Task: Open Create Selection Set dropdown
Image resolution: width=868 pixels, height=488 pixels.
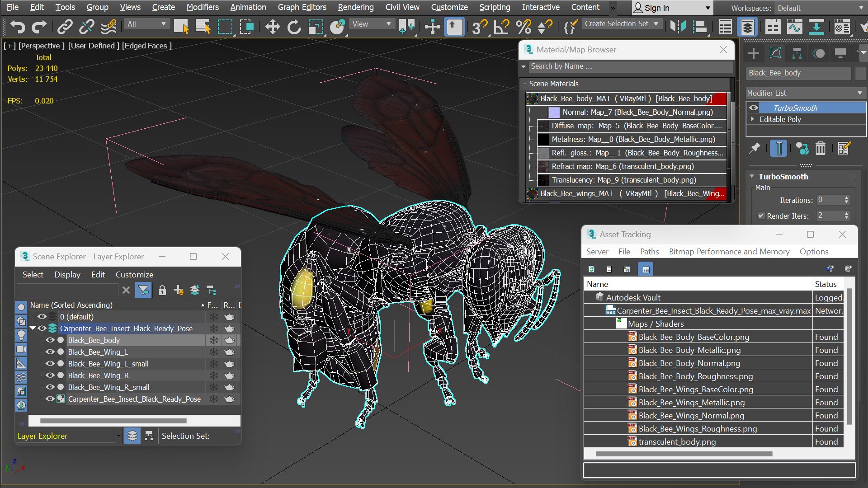Action: click(x=622, y=23)
